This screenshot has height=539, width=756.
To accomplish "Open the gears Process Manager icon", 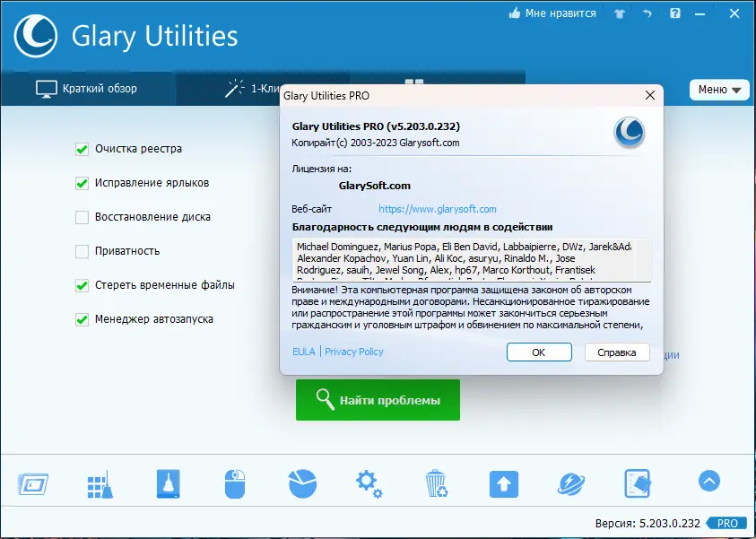I will point(369,484).
